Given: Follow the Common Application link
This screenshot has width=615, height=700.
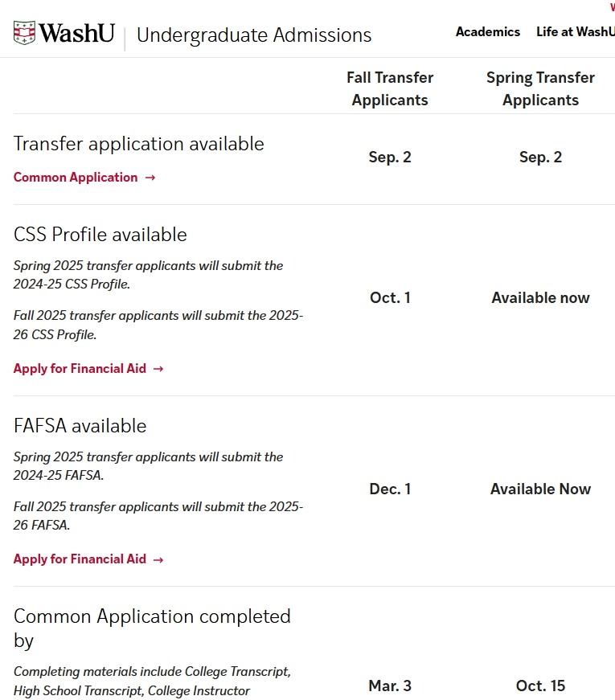Looking at the screenshot, I should (x=76, y=178).
